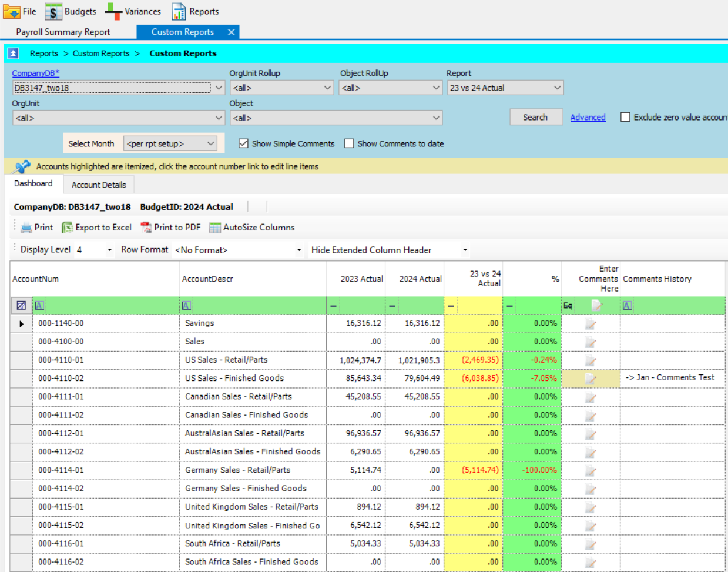The height and width of the screenshot is (572, 728).
Task: Click the Search button
Action: 535,117
